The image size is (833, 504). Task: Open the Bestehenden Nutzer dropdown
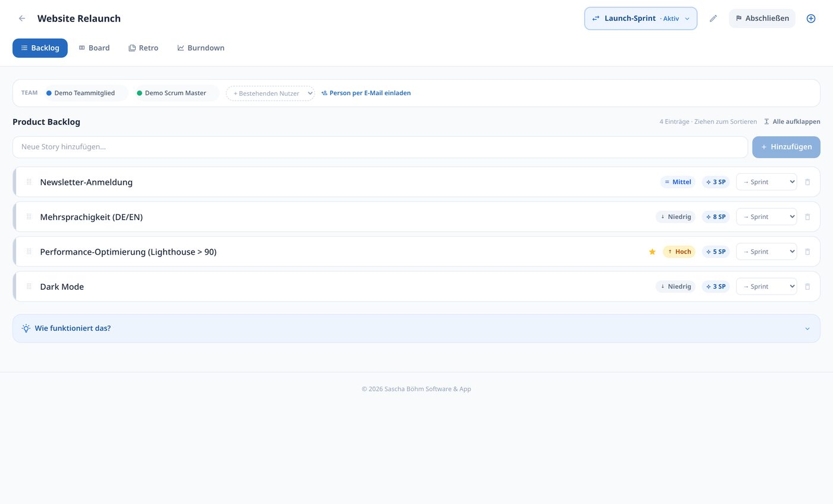tap(270, 93)
